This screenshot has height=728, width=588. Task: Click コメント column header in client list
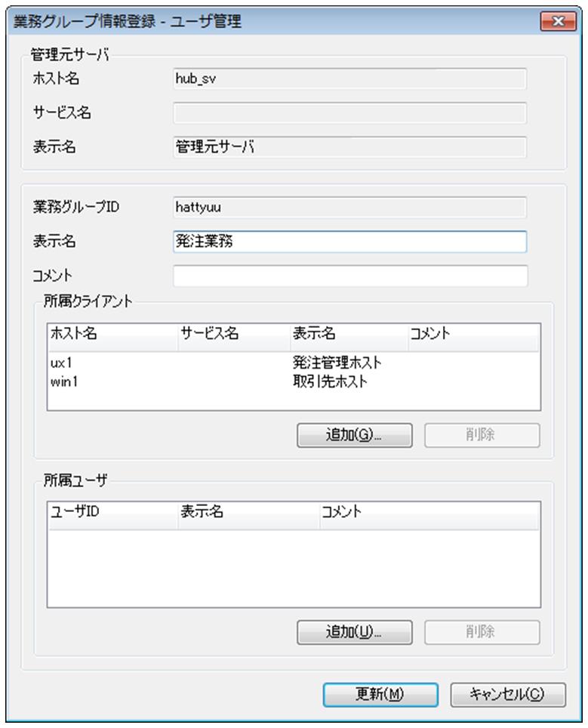click(x=473, y=337)
